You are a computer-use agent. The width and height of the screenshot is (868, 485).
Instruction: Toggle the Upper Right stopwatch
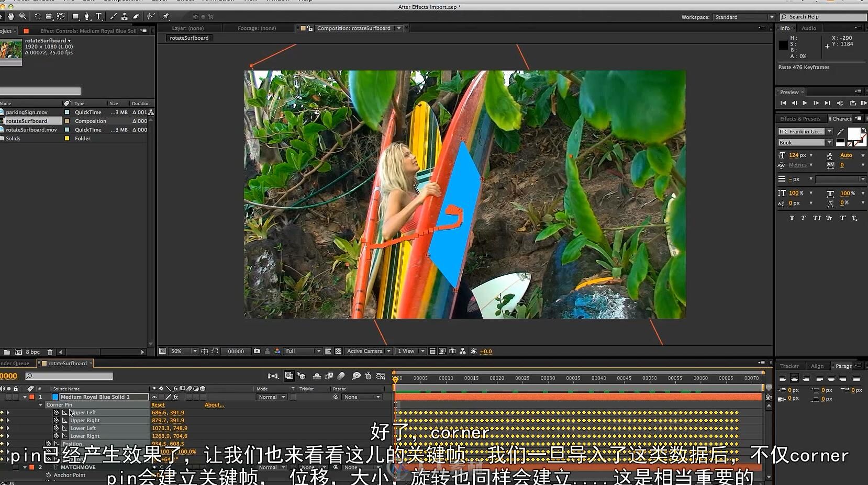[x=56, y=420]
